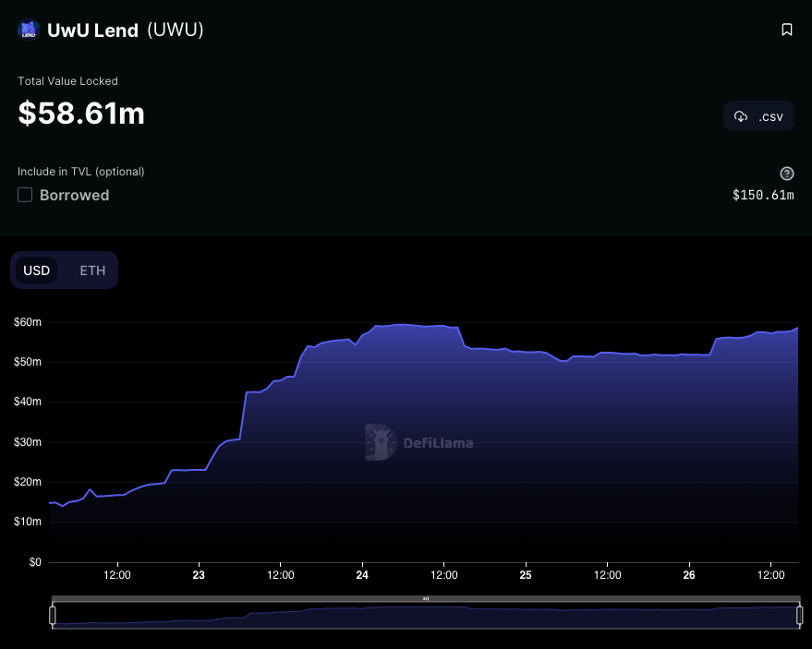Viewport: 812px width, 649px height.
Task: Click the 24 date axis label
Action: (x=362, y=575)
